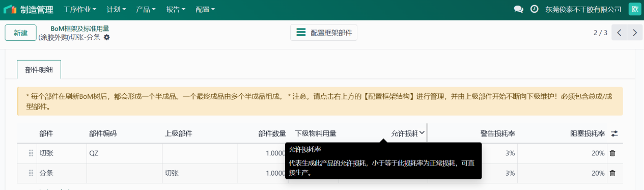Sort by the 部件 column header
The height and width of the screenshot is (190, 644).
[46, 133]
